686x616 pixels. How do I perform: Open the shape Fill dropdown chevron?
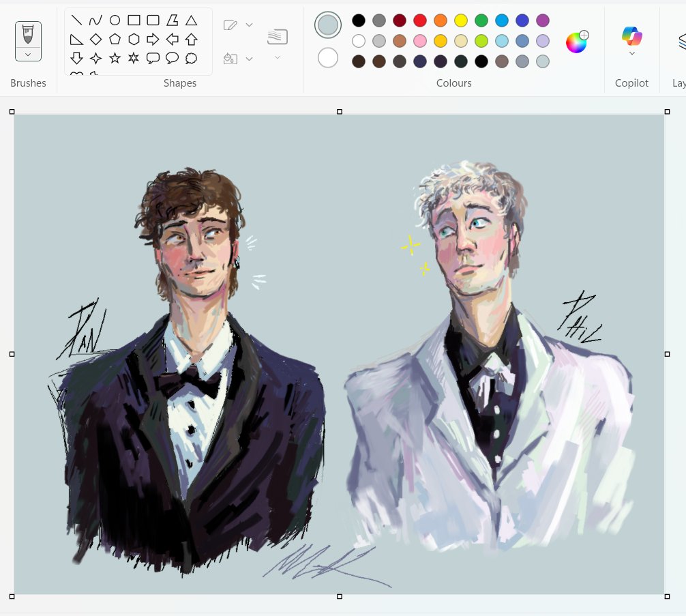click(250, 59)
